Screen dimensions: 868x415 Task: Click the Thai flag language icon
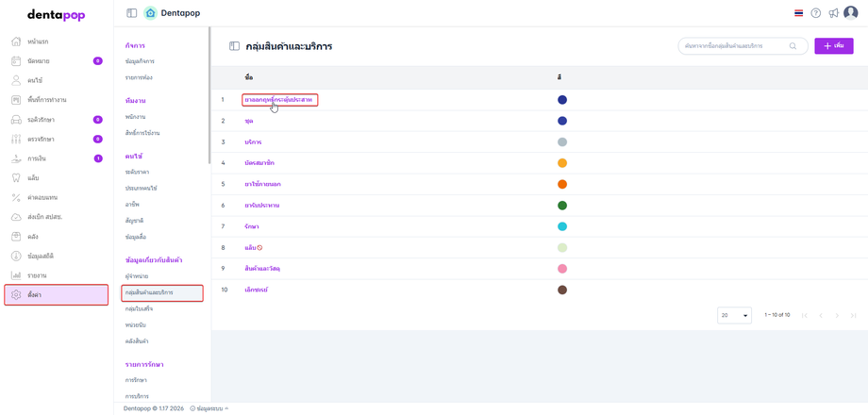pyautogui.click(x=799, y=13)
